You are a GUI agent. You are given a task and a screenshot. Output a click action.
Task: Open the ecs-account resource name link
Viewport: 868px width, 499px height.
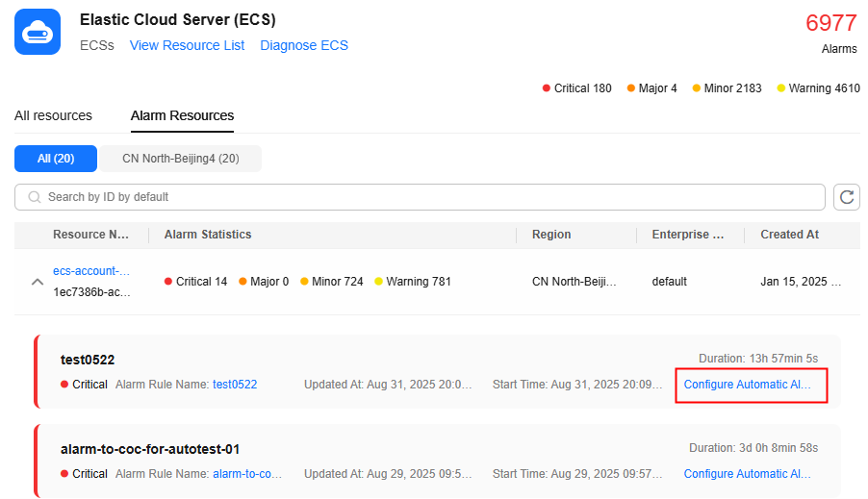pyautogui.click(x=90, y=271)
